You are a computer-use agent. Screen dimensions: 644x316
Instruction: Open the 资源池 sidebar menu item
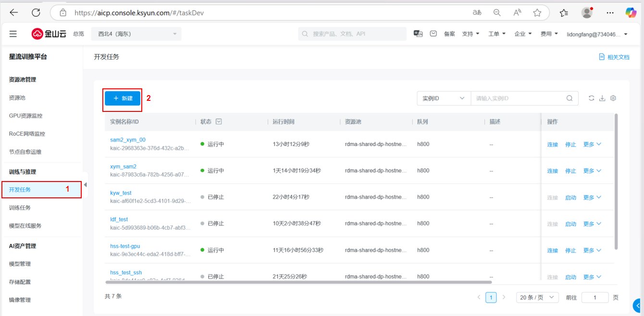click(x=17, y=98)
